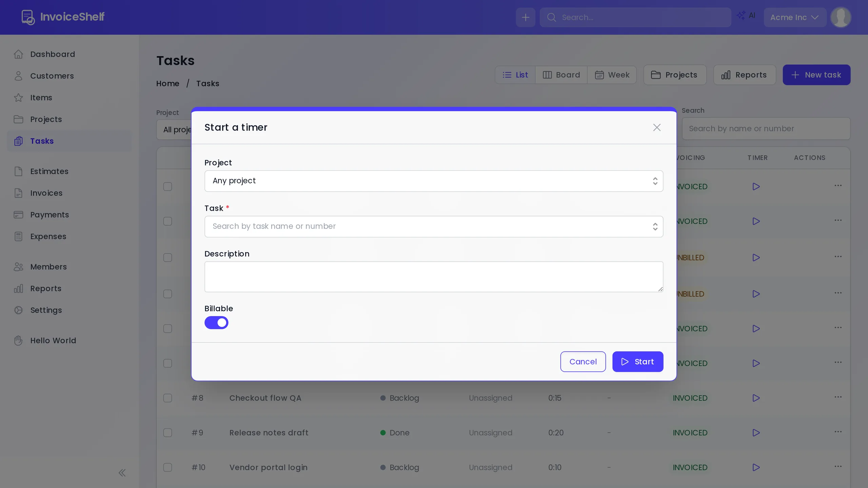
Task: Click the Cancel button
Action: [583, 362]
